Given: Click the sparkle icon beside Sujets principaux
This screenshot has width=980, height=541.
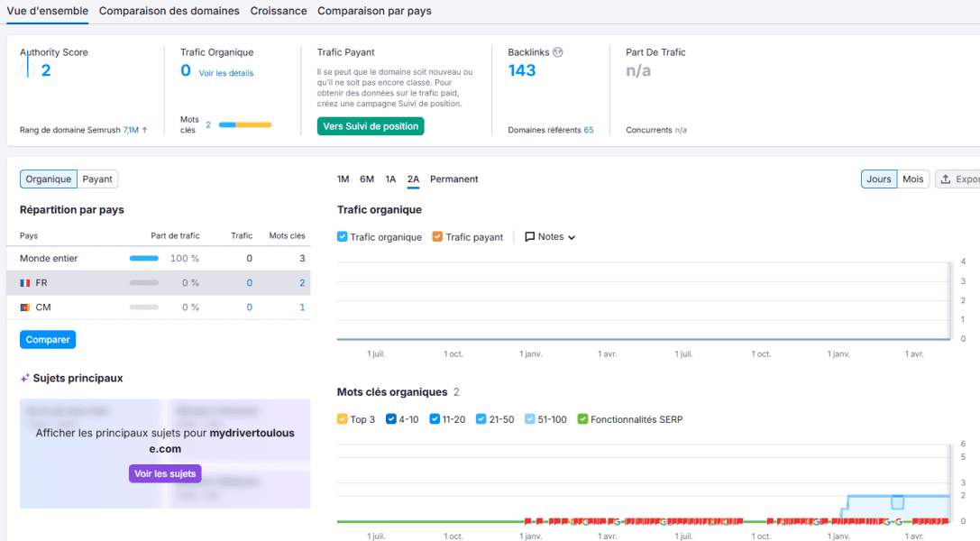Looking at the screenshot, I should [25, 379].
